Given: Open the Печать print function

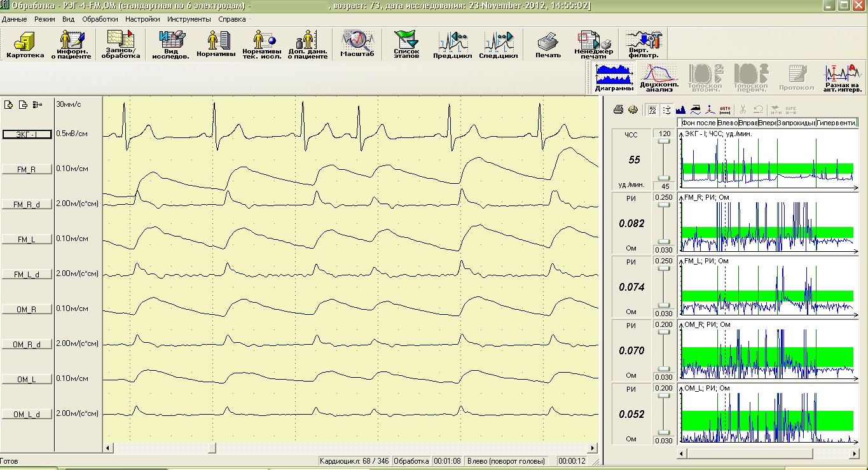Looking at the screenshot, I should pyautogui.click(x=548, y=45).
